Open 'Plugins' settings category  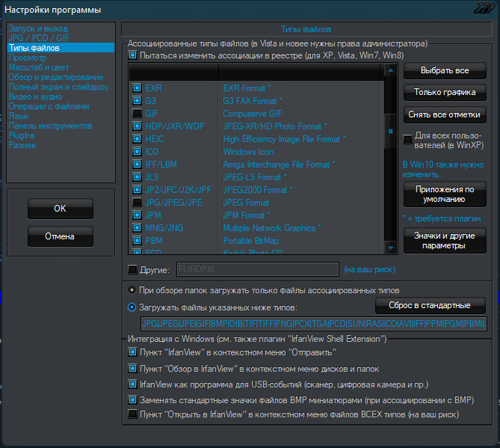point(22,135)
